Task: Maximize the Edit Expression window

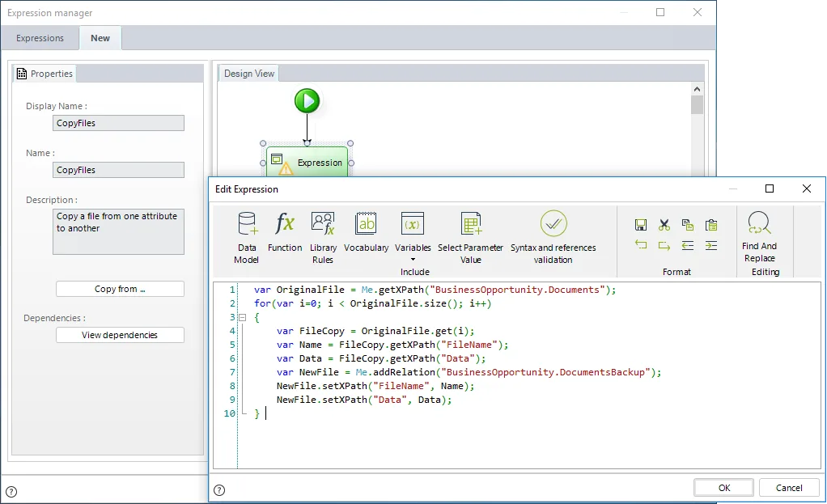Action: click(770, 188)
